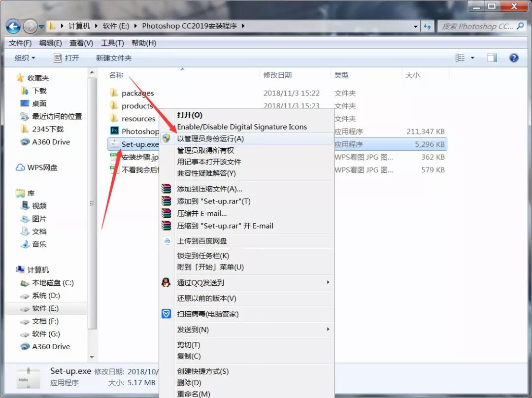532x398 pixels.
Task: Choose 创建快捷方式(S)
Action: click(247, 371)
